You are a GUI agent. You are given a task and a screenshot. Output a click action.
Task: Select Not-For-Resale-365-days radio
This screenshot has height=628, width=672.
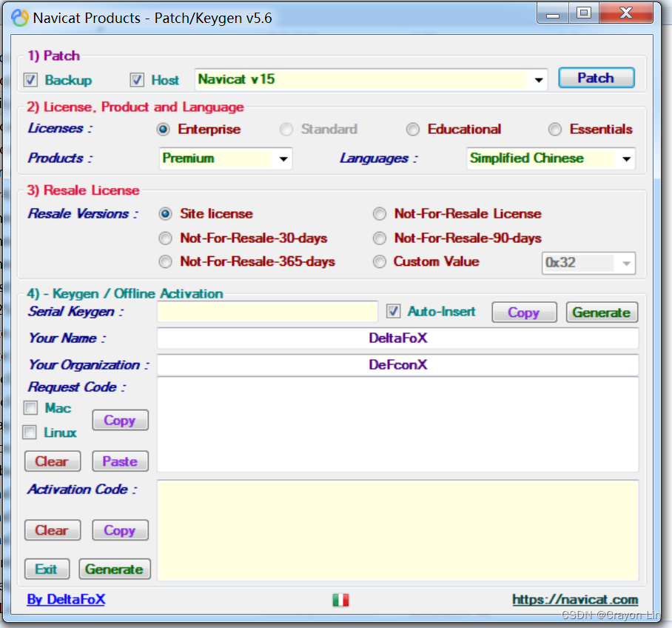166,261
